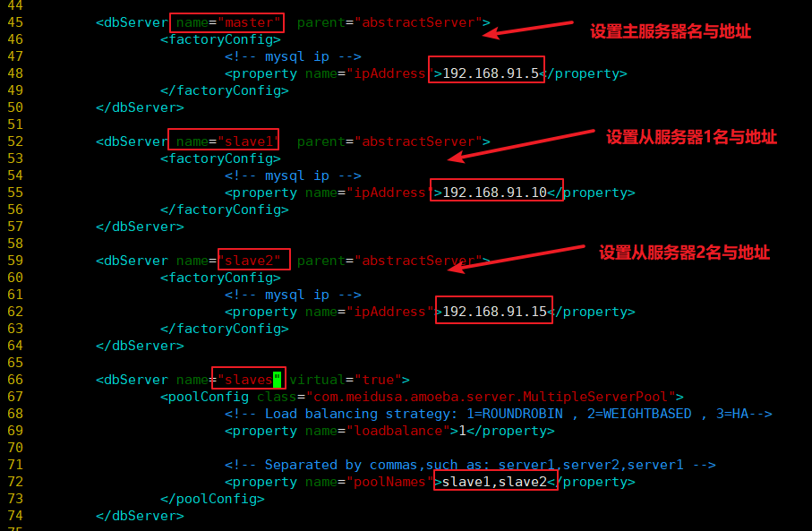Click line number 45 in the gutter
The width and height of the screenshot is (812, 531).
click(15, 22)
